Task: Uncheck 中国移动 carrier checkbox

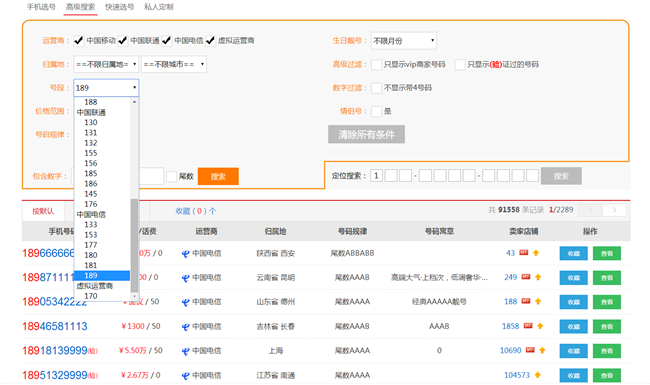Action: [79, 41]
